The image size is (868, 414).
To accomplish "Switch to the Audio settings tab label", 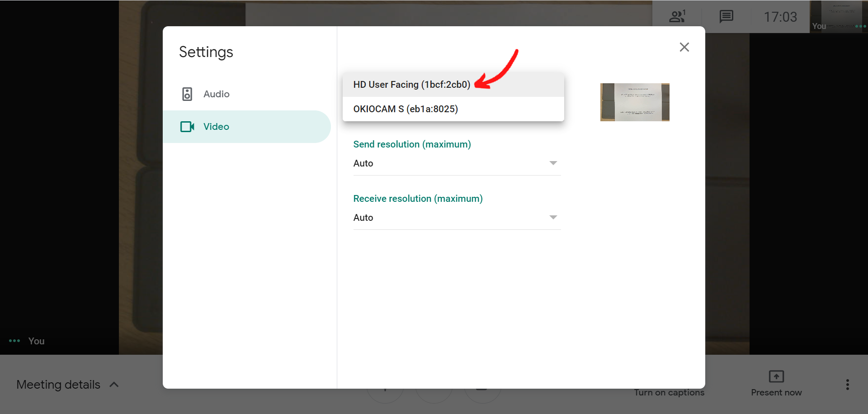I will click(216, 94).
